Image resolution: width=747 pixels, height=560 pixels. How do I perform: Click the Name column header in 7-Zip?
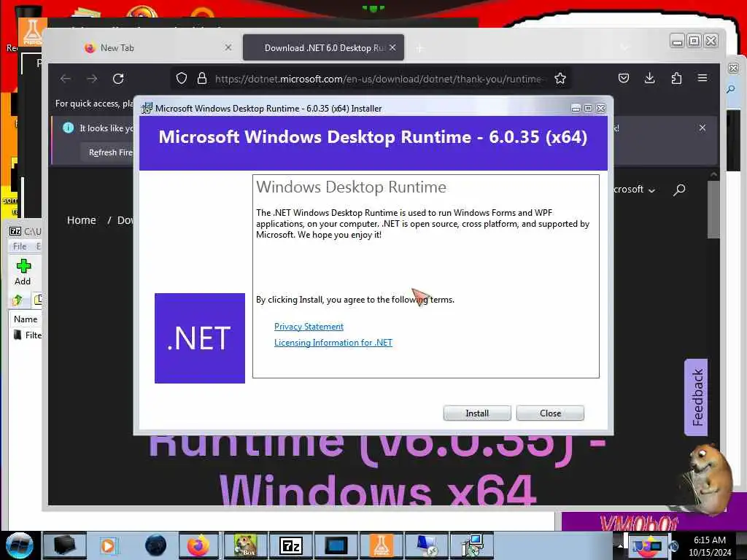pyautogui.click(x=26, y=319)
